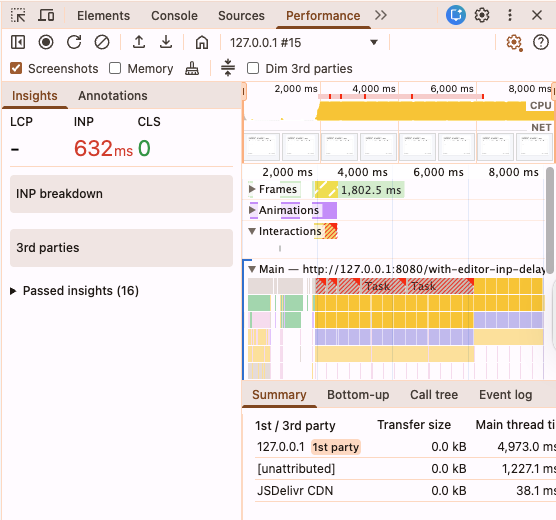This screenshot has height=520, width=556.
Task: Click the upload profile icon
Action: 139,42
